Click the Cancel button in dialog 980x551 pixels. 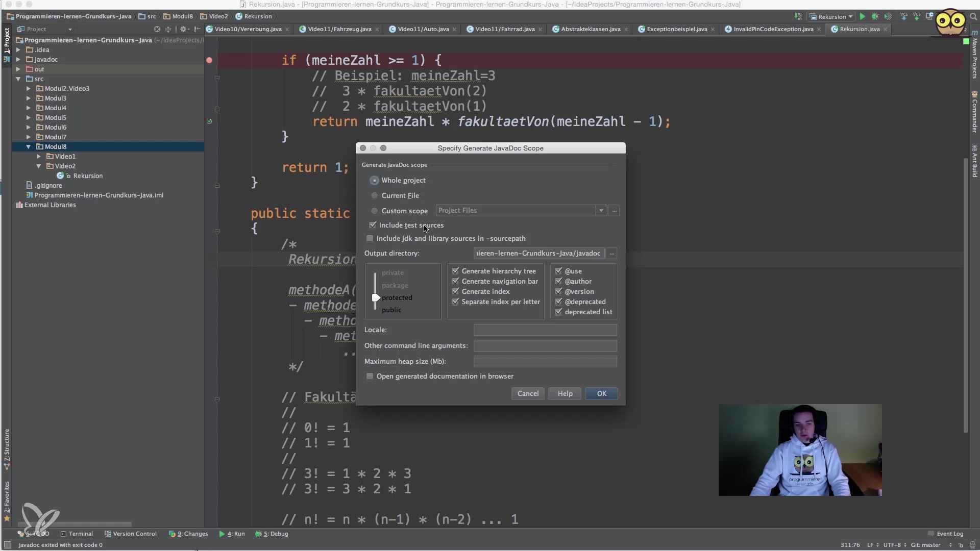point(528,393)
